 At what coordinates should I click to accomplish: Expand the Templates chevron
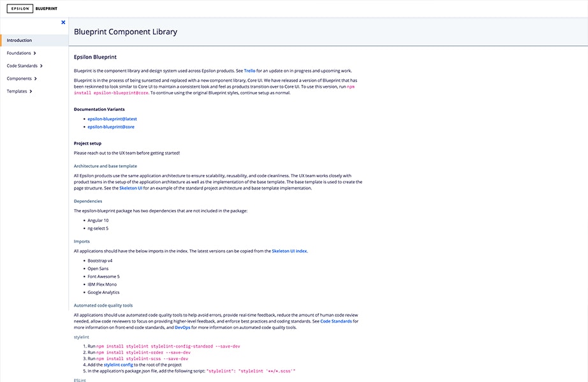click(x=31, y=91)
